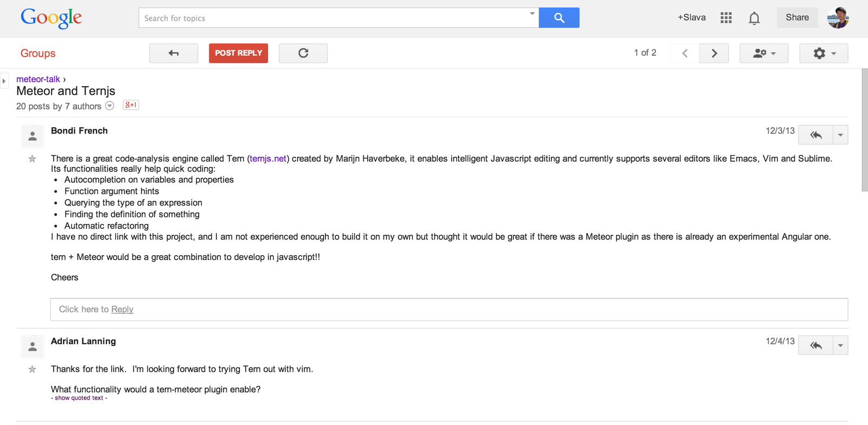The height and width of the screenshot is (425, 868).
Task: Click the blue search magnifier button
Action: click(x=559, y=18)
